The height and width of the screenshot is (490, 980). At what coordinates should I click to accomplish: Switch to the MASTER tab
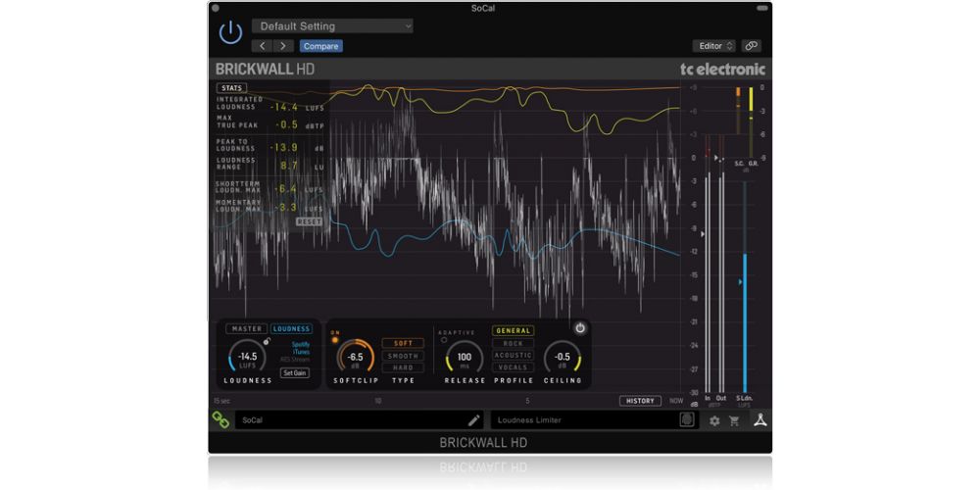[247, 328]
